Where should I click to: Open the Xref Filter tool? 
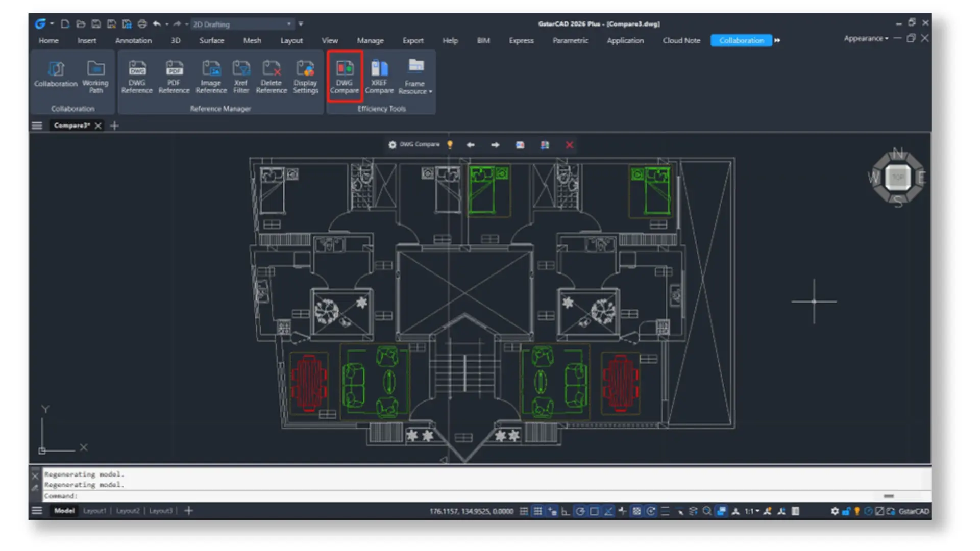coord(241,76)
